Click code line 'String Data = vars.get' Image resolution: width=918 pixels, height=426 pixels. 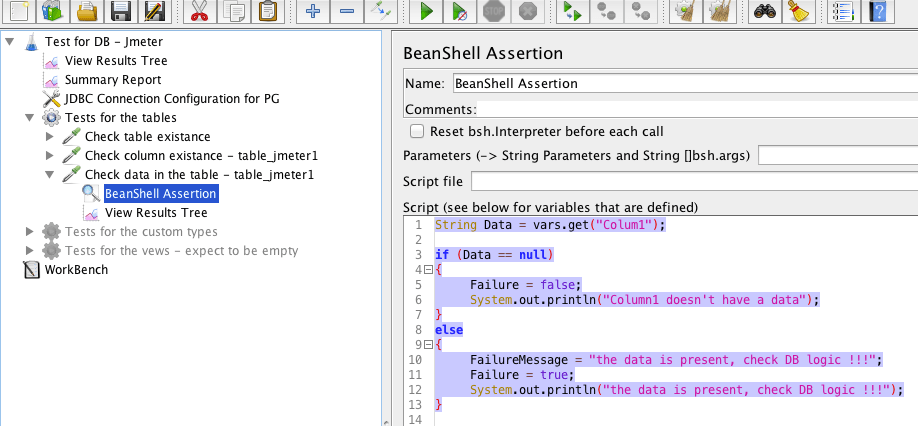[550, 225]
